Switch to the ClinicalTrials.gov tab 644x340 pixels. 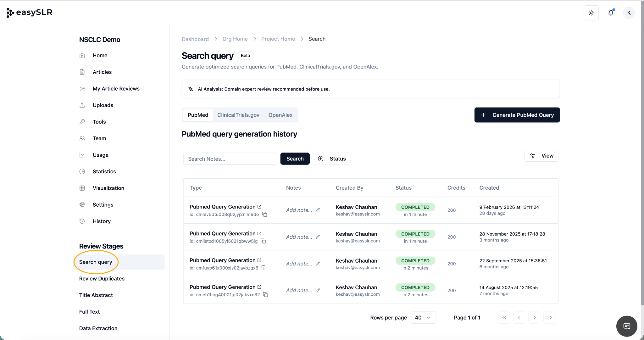(238, 115)
